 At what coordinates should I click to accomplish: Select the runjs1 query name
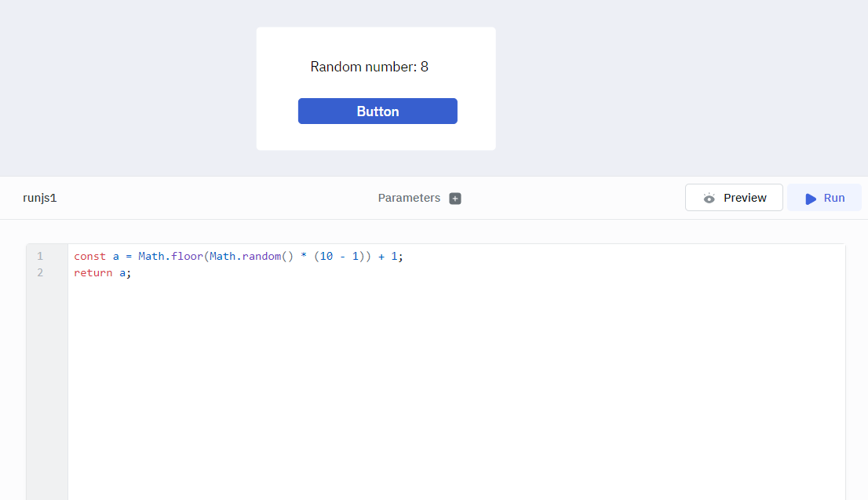tap(40, 198)
